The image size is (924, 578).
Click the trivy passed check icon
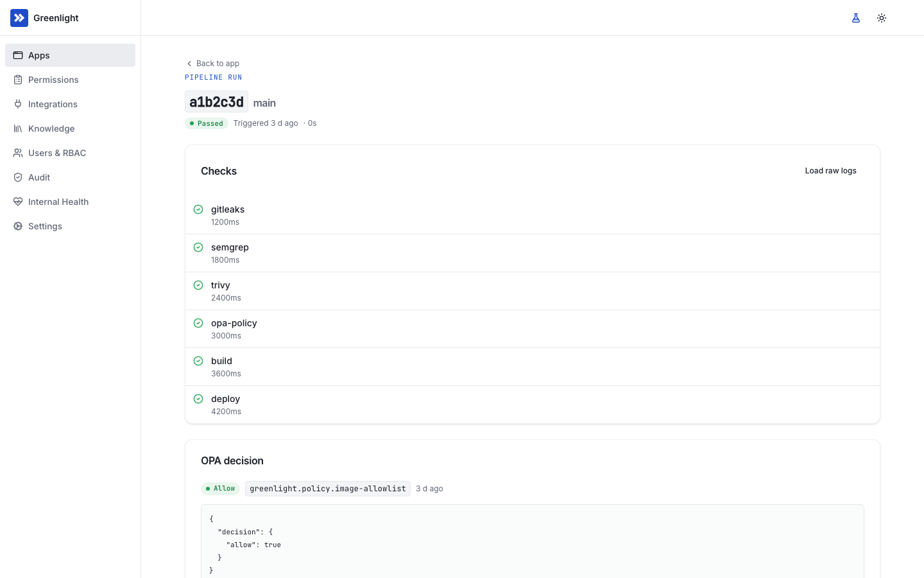pos(198,285)
